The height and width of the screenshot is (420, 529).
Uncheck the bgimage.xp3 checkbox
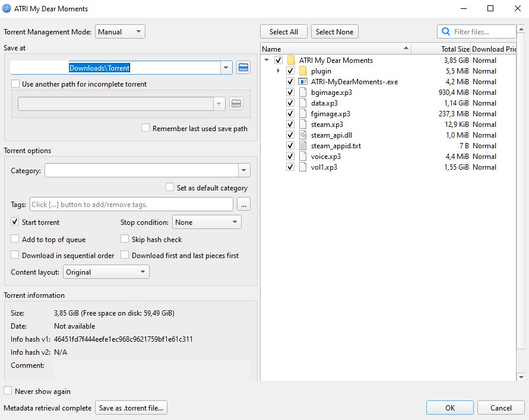pos(290,93)
